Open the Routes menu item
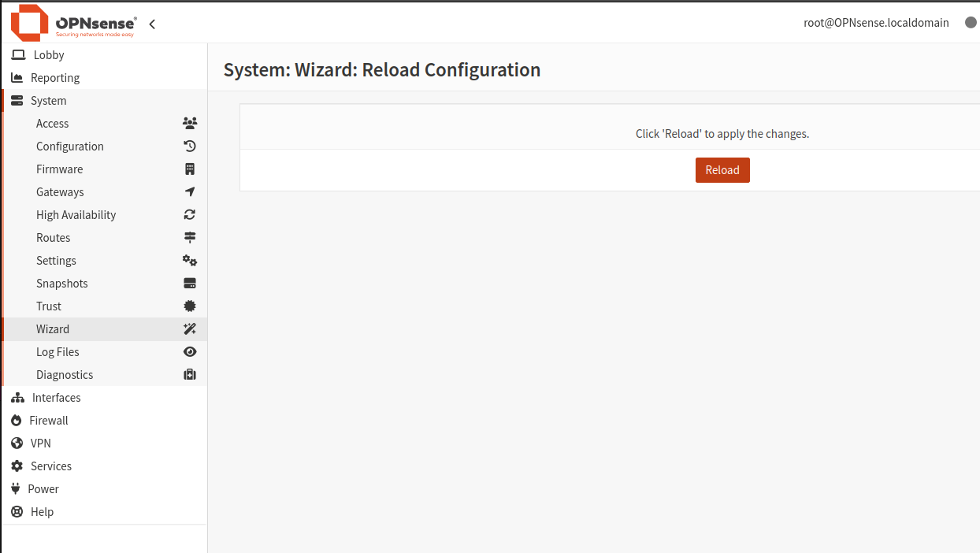This screenshot has height=553, width=980. click(106, 238)
